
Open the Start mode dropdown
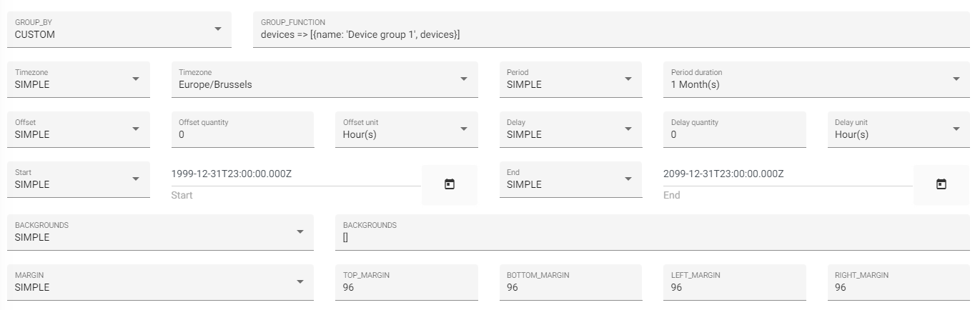tap(78, 179)
